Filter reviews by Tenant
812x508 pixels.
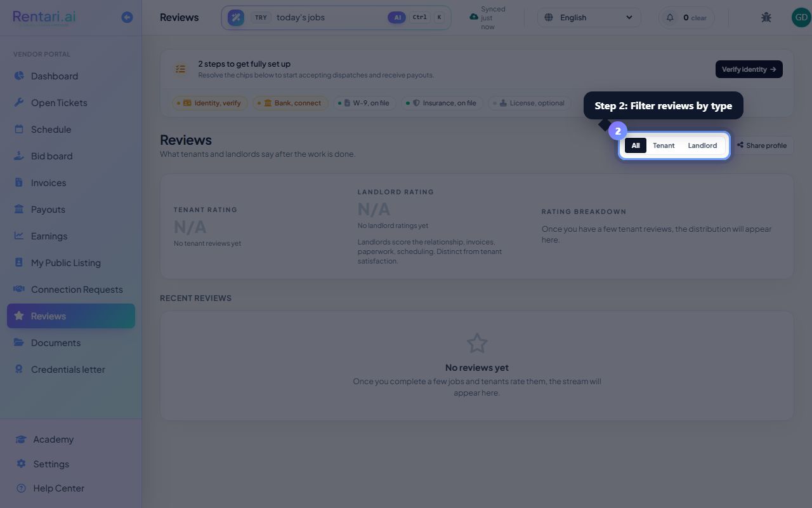664,145
